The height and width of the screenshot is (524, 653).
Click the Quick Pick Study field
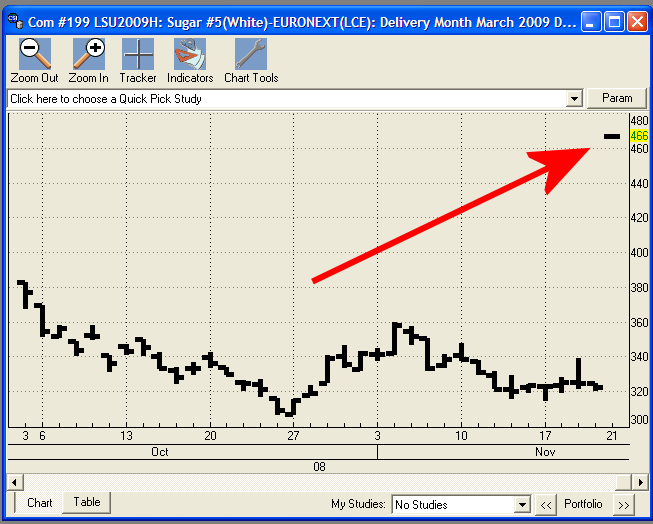(287, 99)
